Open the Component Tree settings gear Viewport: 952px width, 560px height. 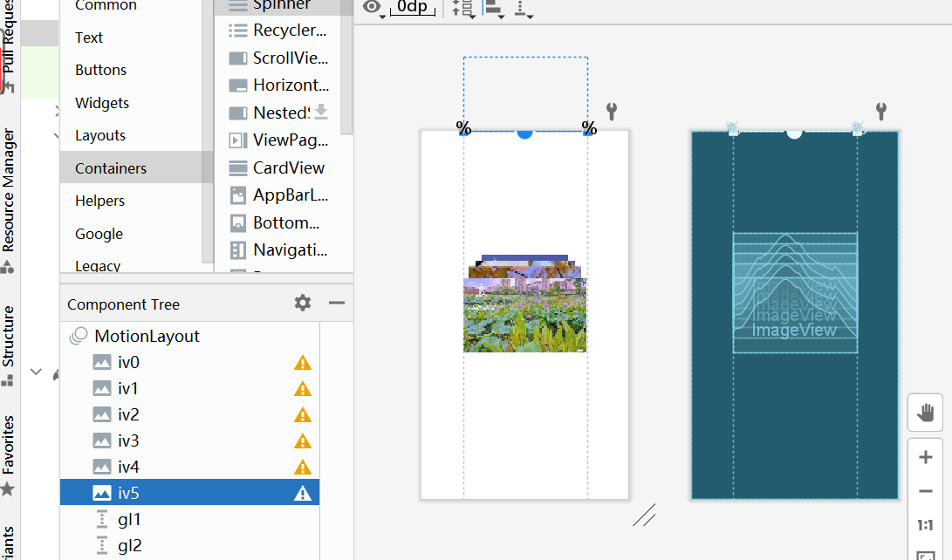click(x=302, y=303)
